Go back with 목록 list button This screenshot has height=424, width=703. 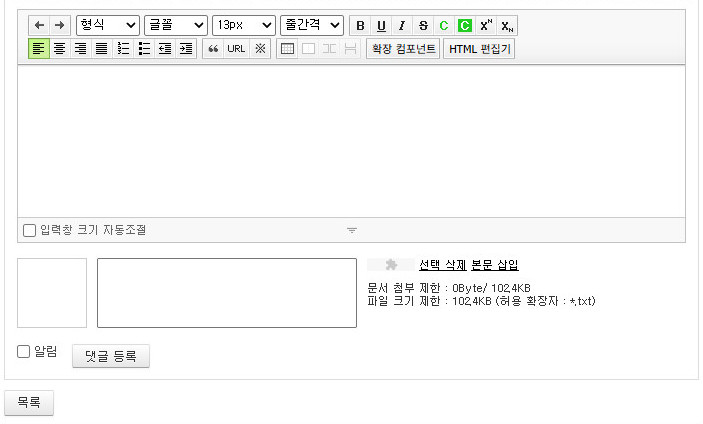tap(29, 402)
